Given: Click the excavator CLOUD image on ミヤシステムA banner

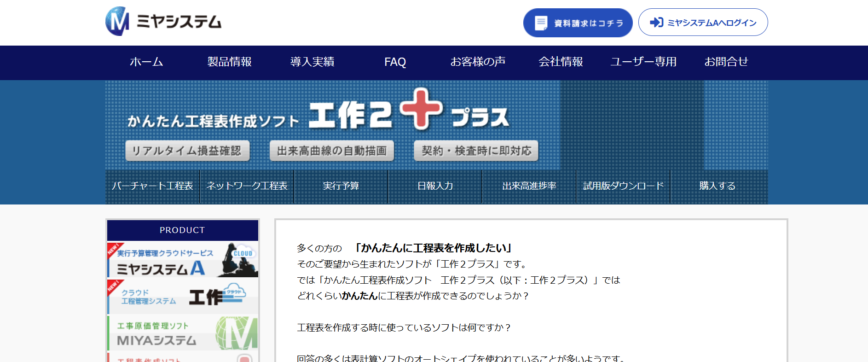Looking at the screenshot, I should coord(237,260).
